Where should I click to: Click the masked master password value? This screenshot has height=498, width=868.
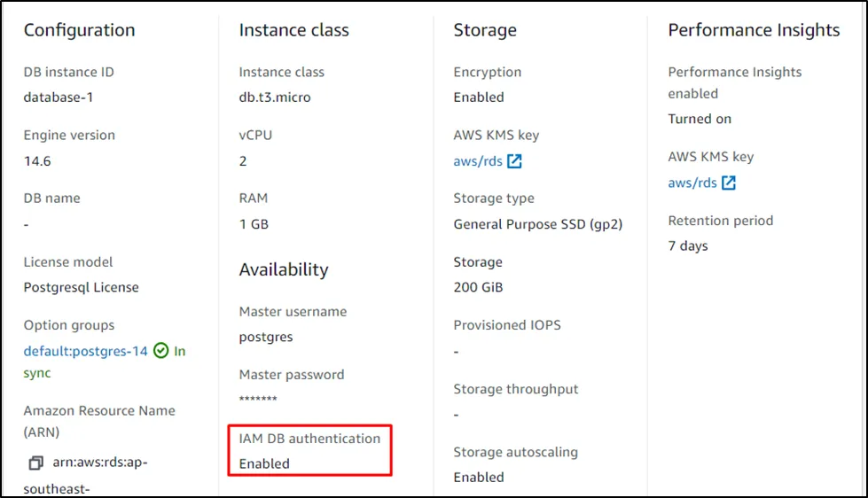click(x=258, y=401)
